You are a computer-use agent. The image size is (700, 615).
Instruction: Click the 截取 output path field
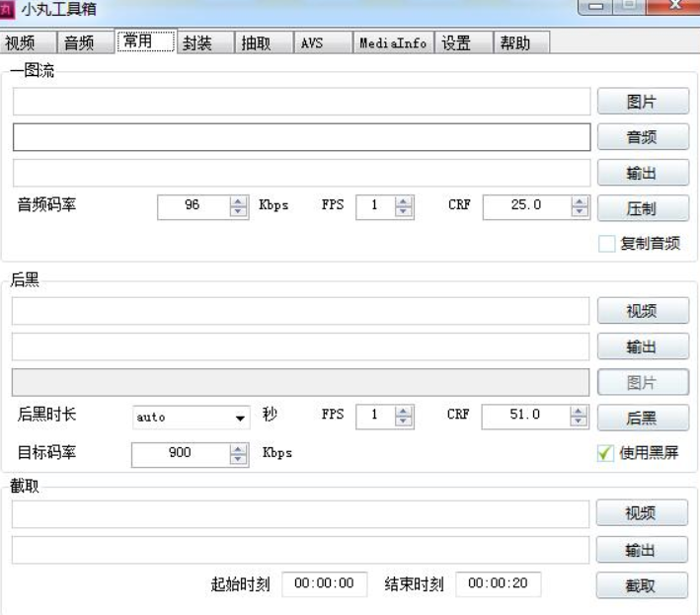click(300, 550)
